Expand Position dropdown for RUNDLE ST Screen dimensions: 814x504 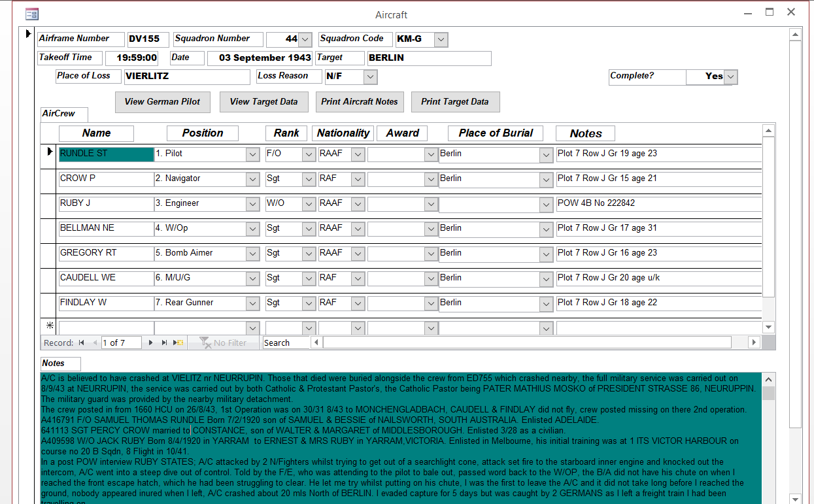coord(253,154)
